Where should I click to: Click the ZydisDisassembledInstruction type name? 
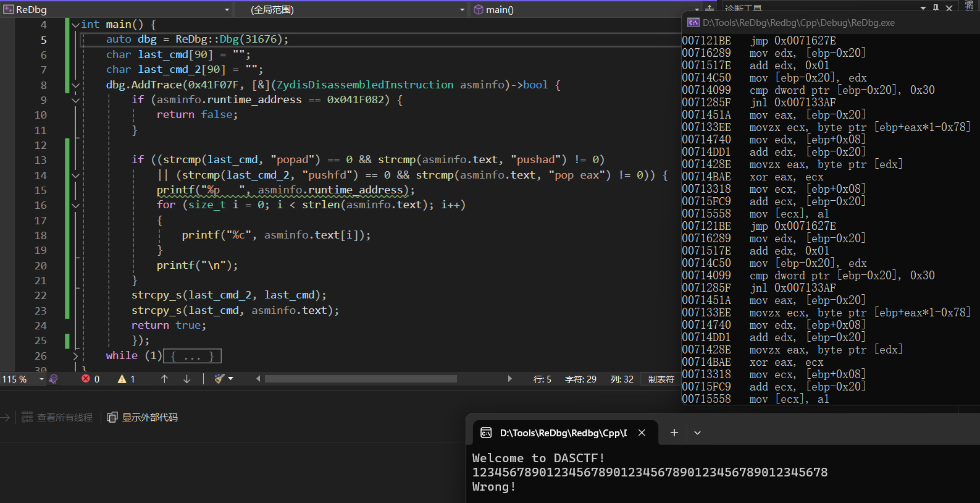click(365, 85)
